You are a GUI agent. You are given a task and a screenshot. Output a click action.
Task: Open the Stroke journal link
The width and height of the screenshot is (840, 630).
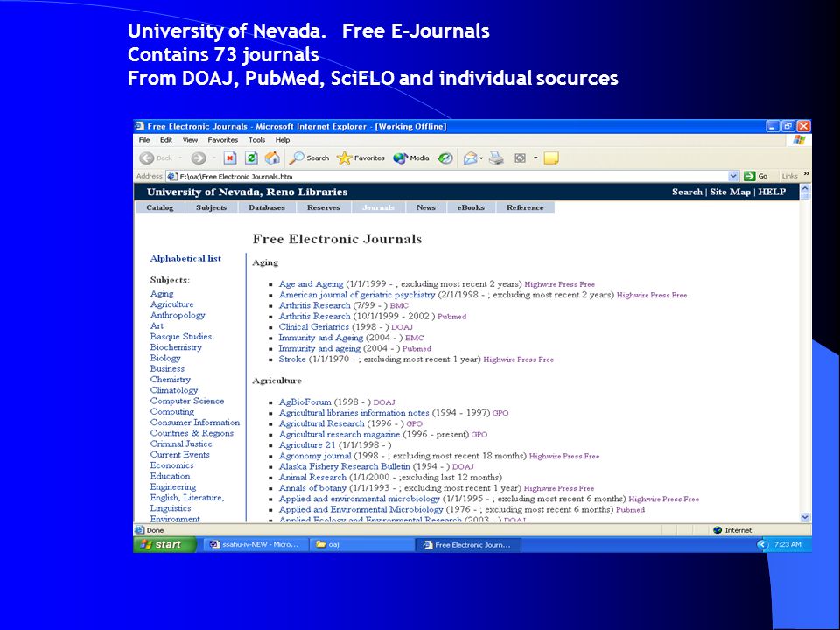(292, 360)
